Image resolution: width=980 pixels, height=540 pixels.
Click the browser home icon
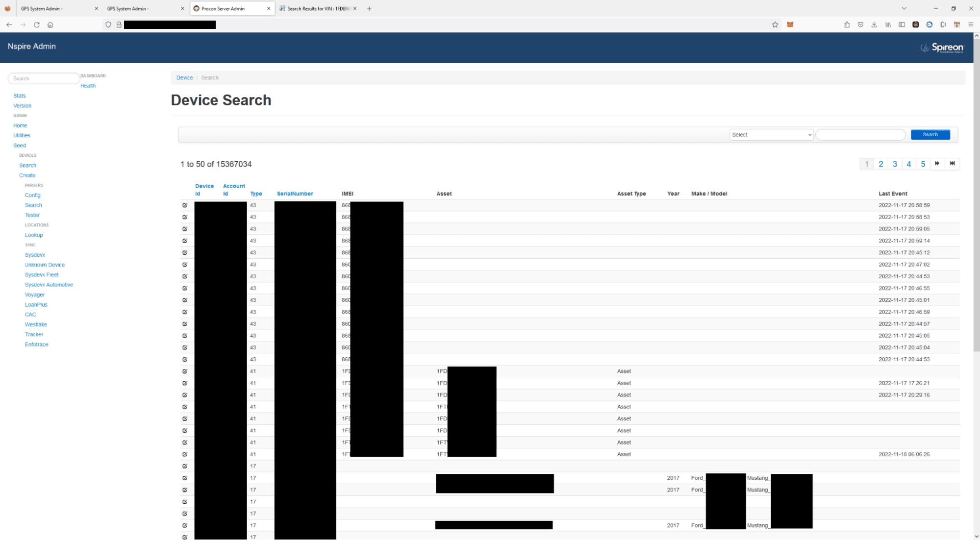50,25
